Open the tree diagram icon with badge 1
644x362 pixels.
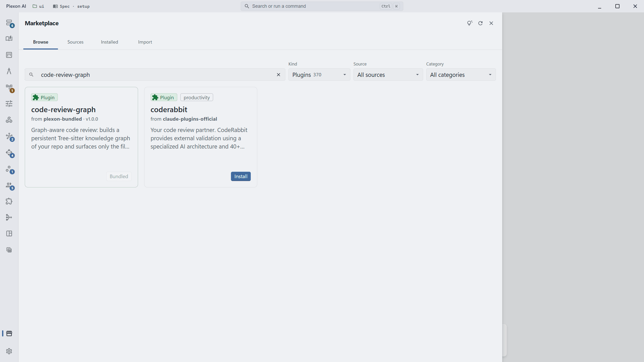9,88
